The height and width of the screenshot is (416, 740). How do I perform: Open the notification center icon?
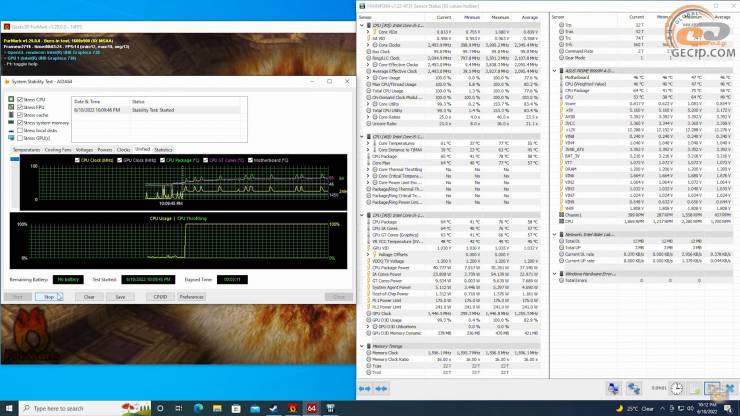tap(728, 408)
